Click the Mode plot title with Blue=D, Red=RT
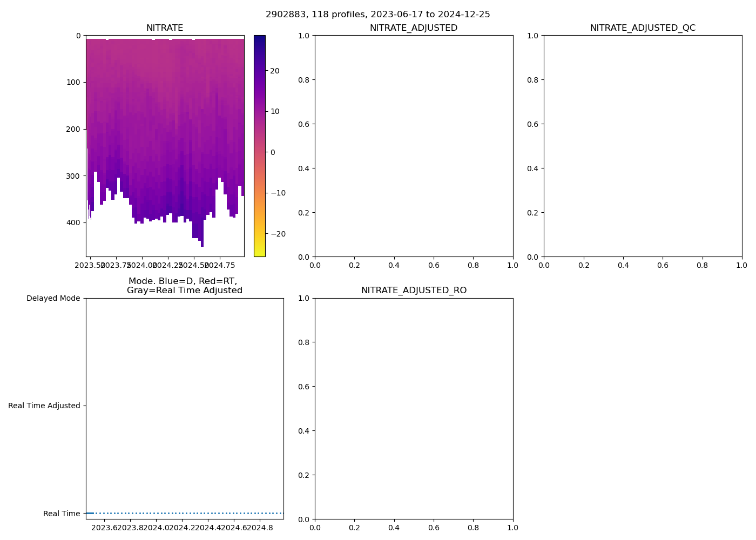The width and height of the screenshot is (756, 540). tap(184, 286)
